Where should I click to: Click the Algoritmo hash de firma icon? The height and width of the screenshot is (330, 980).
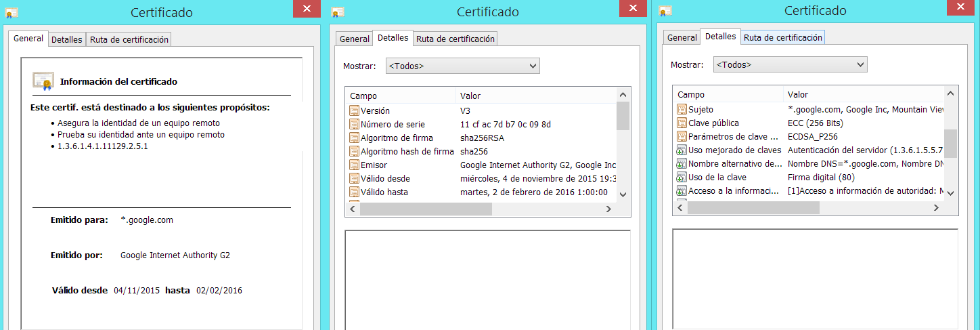click(354, 151)
